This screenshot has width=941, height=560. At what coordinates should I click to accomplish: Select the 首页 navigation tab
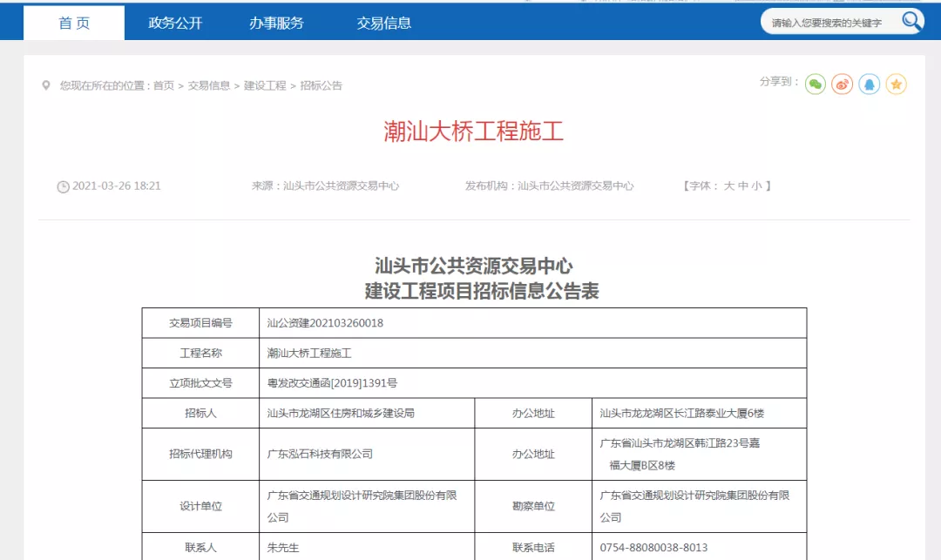coord(74,23)
